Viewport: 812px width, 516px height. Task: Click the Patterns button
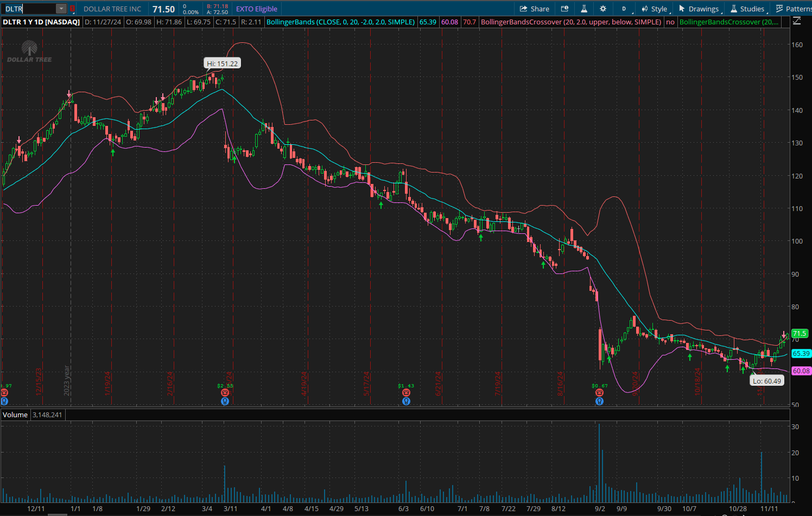coord(794,9)
